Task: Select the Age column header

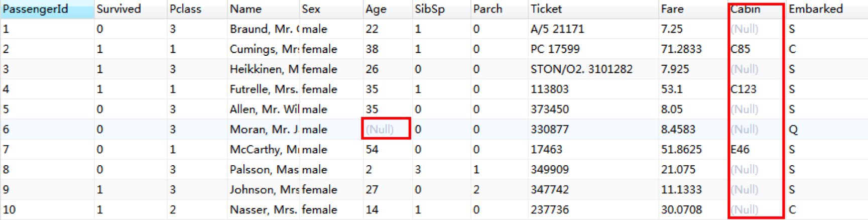Action: point(376,9)
